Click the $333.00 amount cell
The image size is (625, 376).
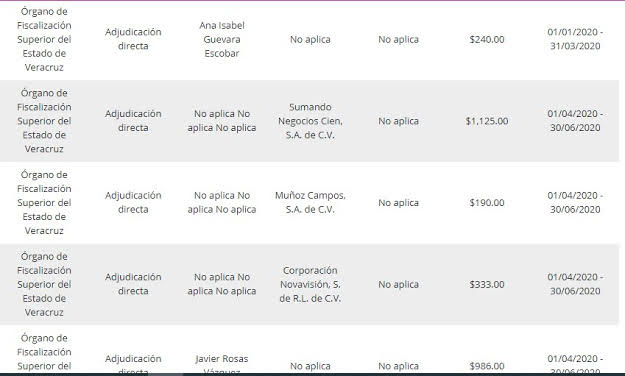487,284
